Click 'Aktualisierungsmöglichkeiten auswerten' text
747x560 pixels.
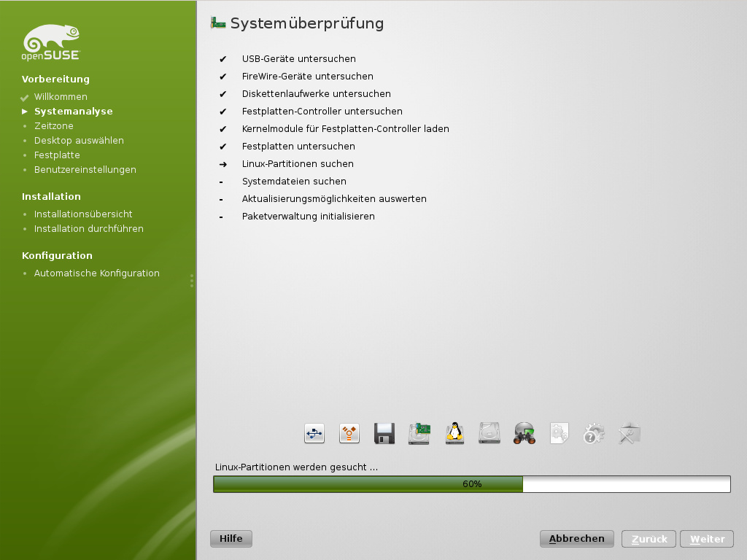(x=334, y=199)
